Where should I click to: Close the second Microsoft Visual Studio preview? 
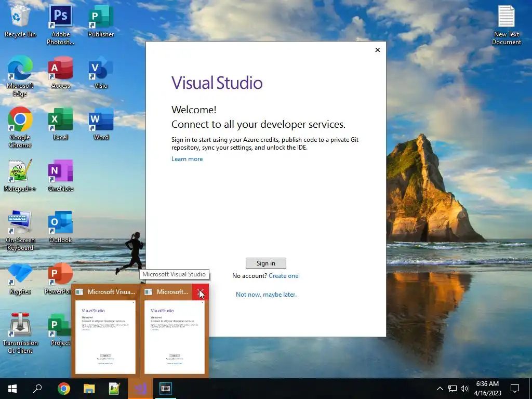tap(201, 292)
